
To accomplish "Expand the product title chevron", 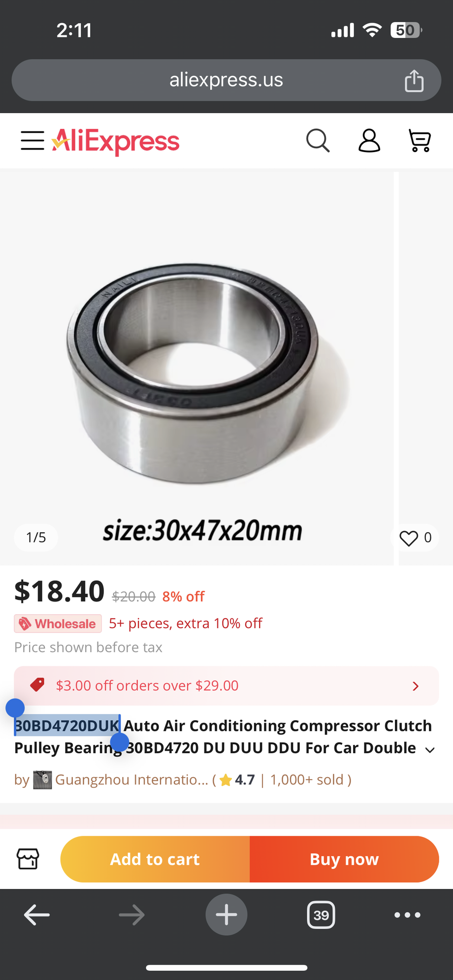I will coord(430,750).
